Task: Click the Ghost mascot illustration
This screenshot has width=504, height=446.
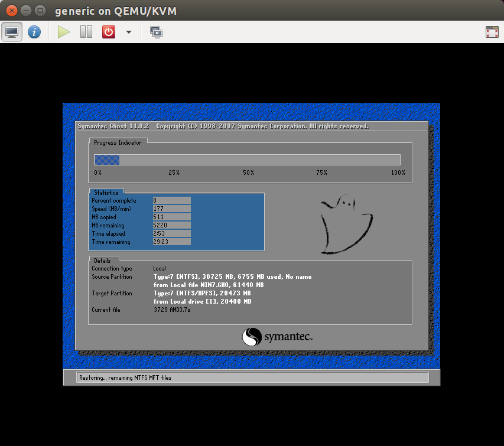Action: click(346, 223)
